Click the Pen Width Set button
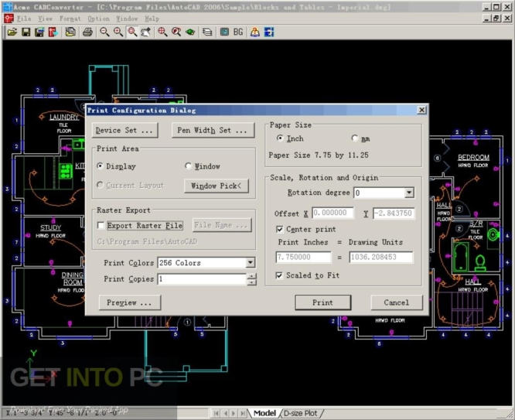 213,131
